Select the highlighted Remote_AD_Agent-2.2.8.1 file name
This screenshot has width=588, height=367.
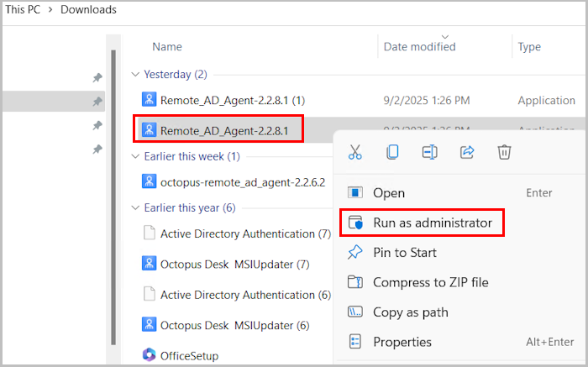pos(224,130)
